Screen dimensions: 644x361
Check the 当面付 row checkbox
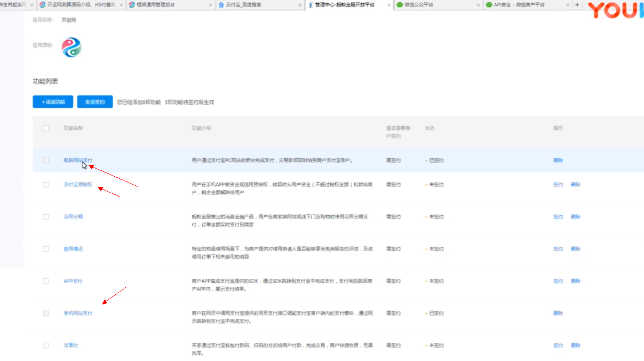[46, 346]
